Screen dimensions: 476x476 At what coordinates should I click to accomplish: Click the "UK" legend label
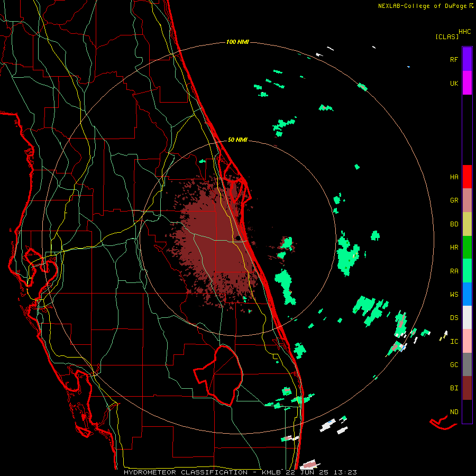coord(454,83)
